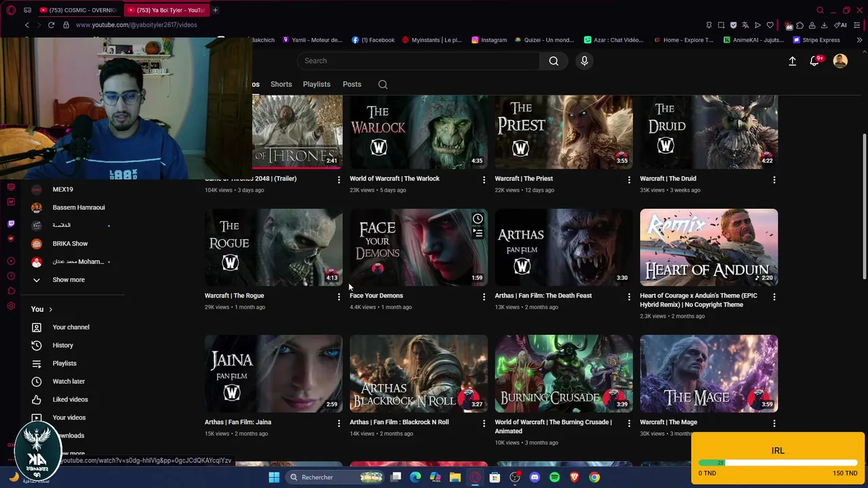Show more bookmarks via double chevron
This screenshot has width=868, height=488.
(x=859, y=40)
